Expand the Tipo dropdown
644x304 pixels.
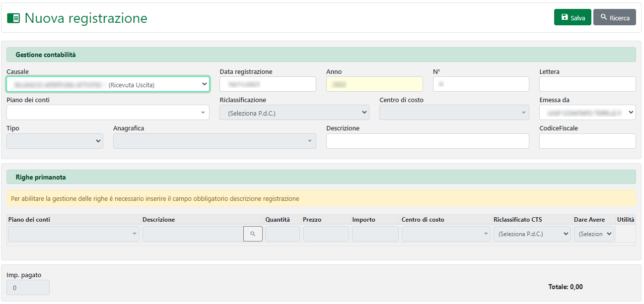click(55, 141)
